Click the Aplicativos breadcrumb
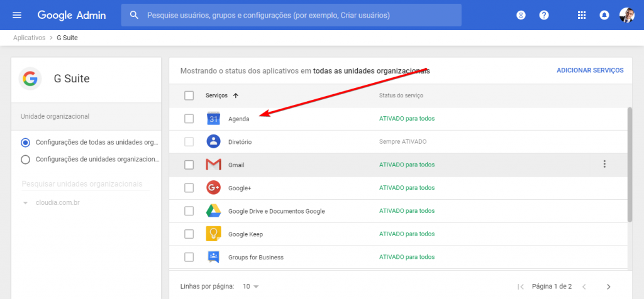The image size is (644, 299). click(29, 38)
